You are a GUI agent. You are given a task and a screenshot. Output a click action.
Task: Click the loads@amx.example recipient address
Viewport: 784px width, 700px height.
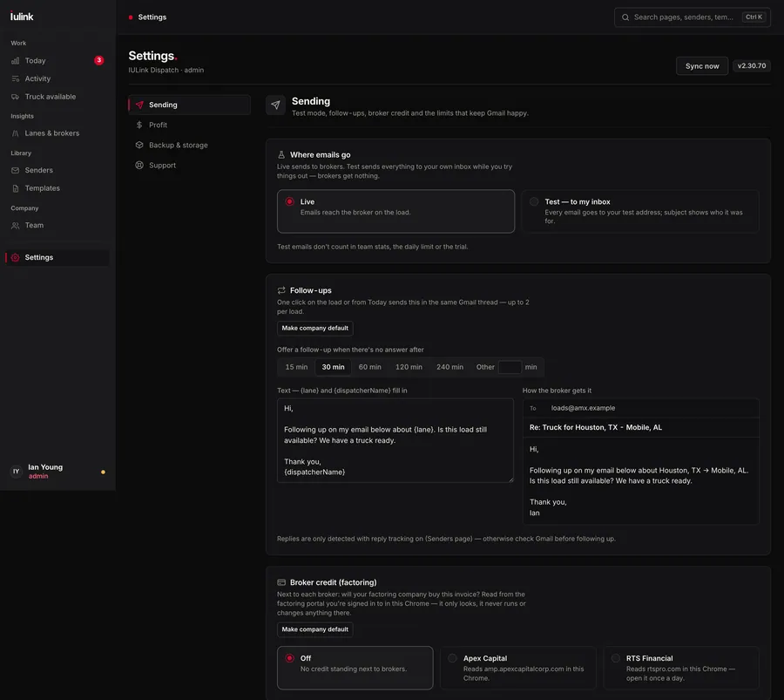583,408
